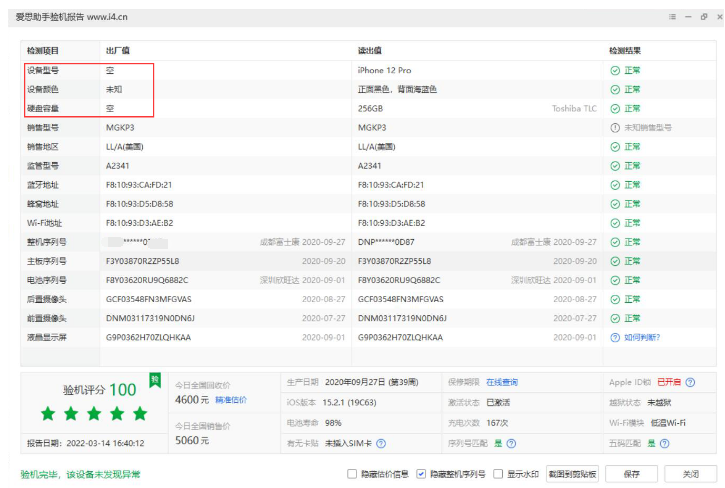Click the green check icon for 设备型号 row

(615, 70)
